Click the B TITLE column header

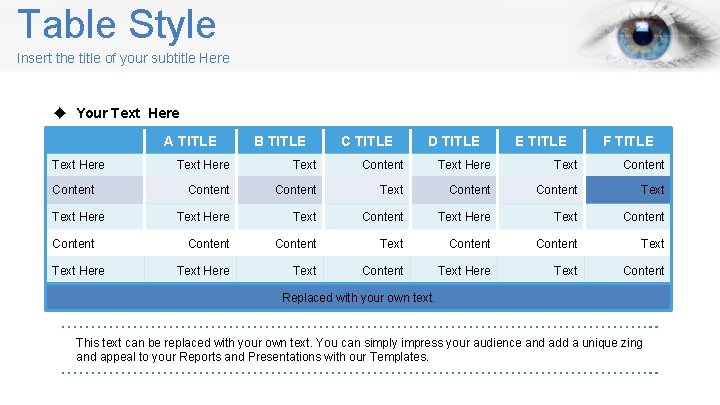[280, 141]
